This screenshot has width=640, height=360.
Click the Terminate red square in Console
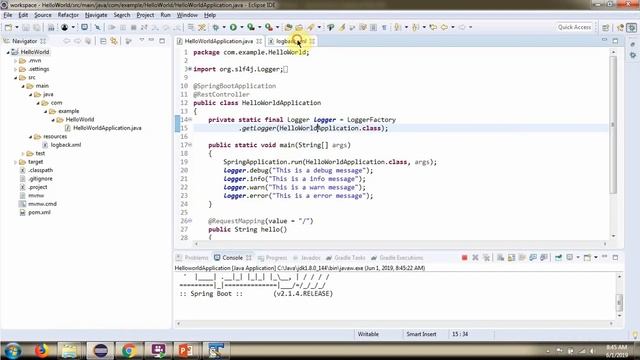(x=464, y=258)
